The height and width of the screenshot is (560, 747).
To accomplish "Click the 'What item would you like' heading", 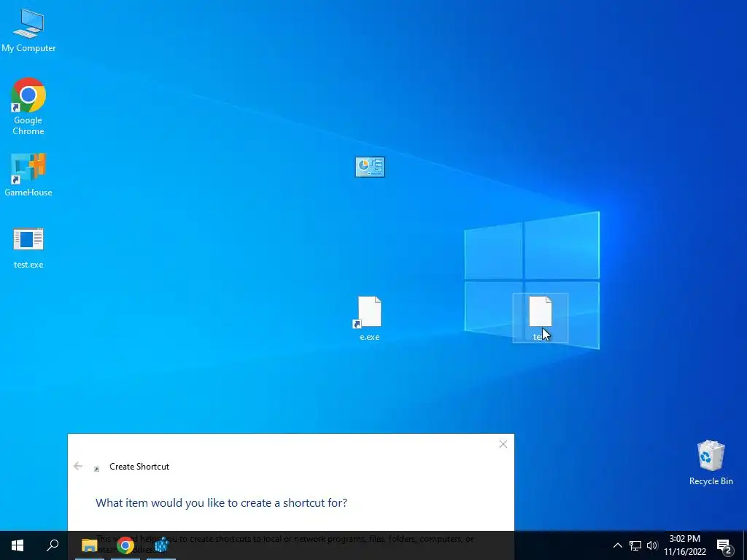I will coord(221,503).
